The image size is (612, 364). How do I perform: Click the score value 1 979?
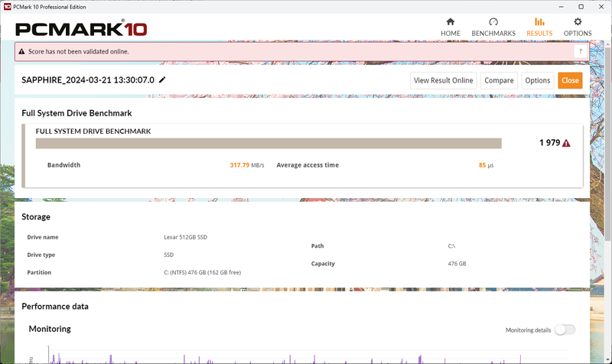click(x=549, y=143)
